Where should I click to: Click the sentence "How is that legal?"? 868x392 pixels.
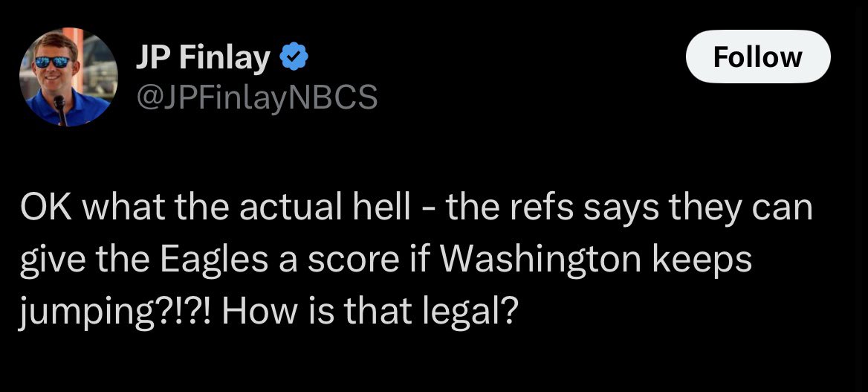click(x=370, y=312)
